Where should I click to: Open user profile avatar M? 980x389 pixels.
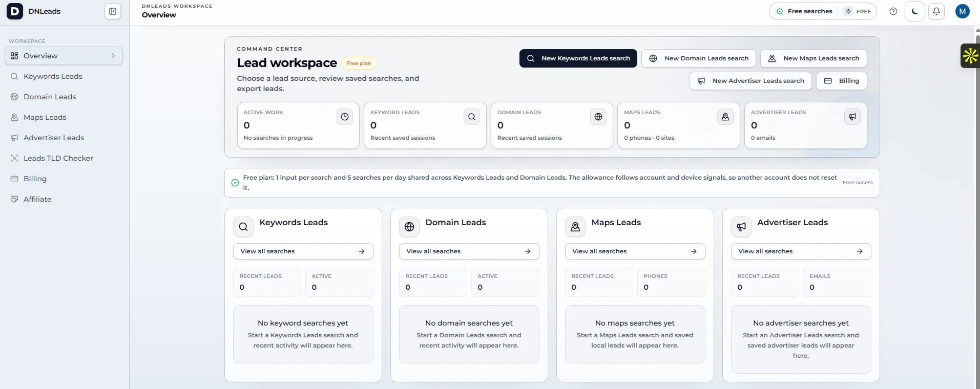(x=963, y=11)
